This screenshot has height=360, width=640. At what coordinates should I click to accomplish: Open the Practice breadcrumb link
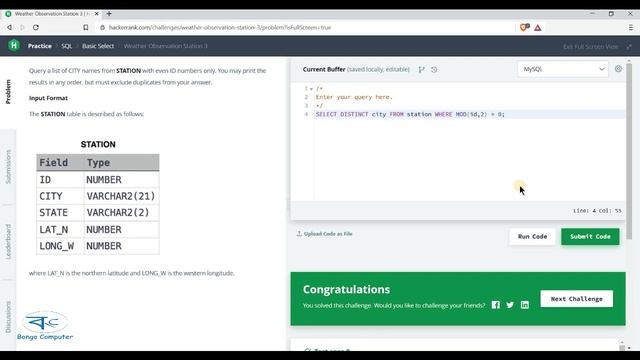coord(40,46)
